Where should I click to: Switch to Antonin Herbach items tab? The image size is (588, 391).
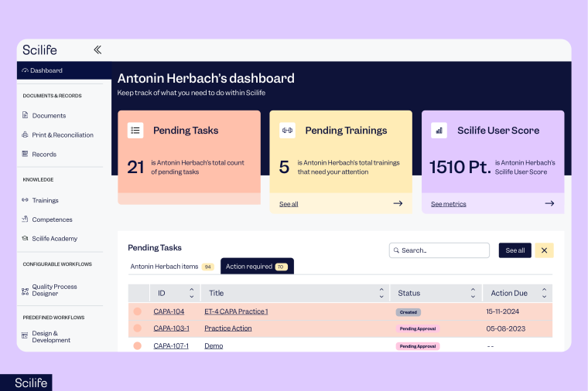(x=172, y=267)
